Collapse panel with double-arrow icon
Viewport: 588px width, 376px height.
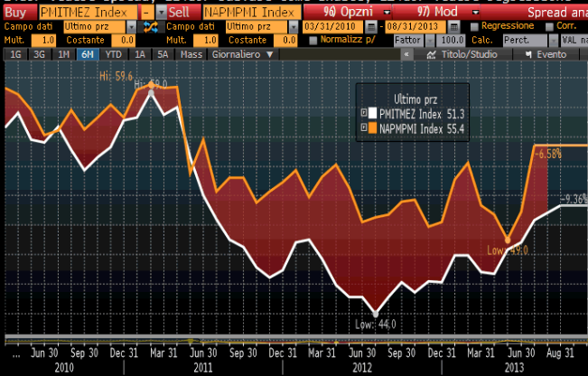(406, 54)
